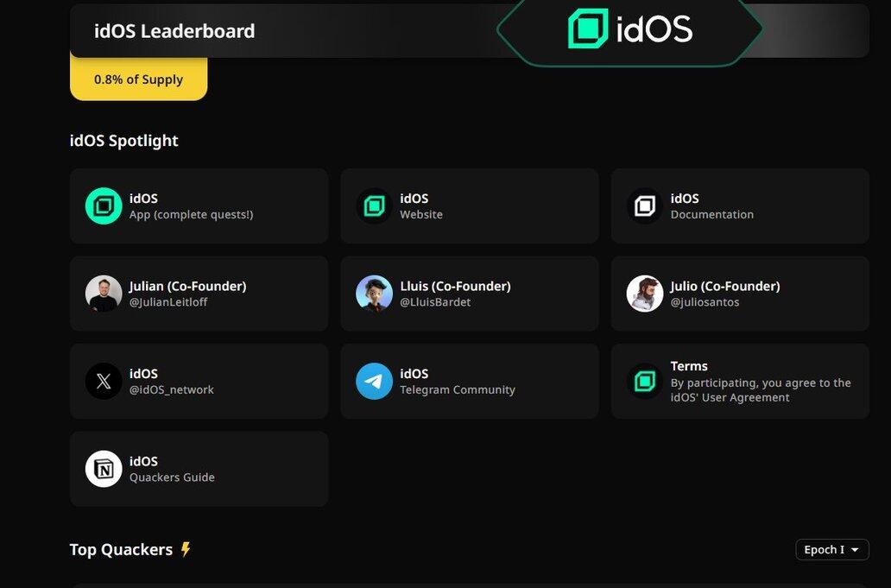Click the idOS logo in the header banner

pyautogui.click(x=630, y=28)
